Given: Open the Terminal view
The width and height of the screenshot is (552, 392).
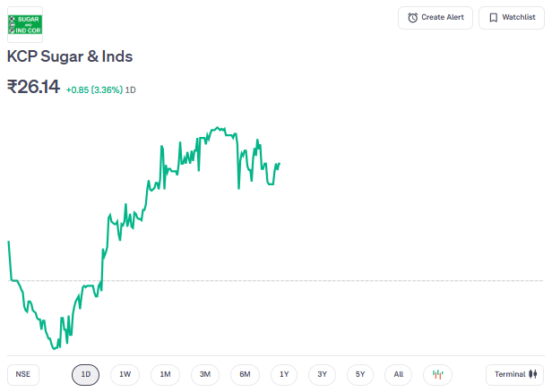Looking at the screenshot, I should pyautogui.click(x=514, y=374).
